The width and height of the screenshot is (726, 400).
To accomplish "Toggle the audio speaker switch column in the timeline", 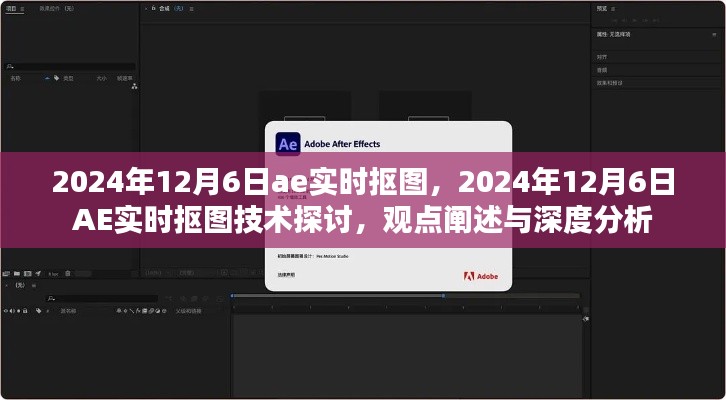I will pyautogui.click(x=12, y=311).
